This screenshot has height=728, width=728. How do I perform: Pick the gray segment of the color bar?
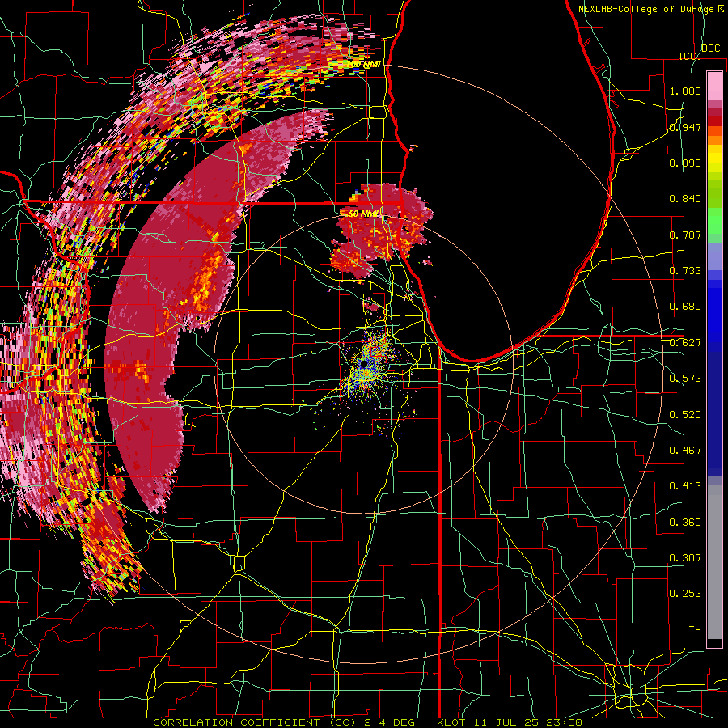click(714, 562)
